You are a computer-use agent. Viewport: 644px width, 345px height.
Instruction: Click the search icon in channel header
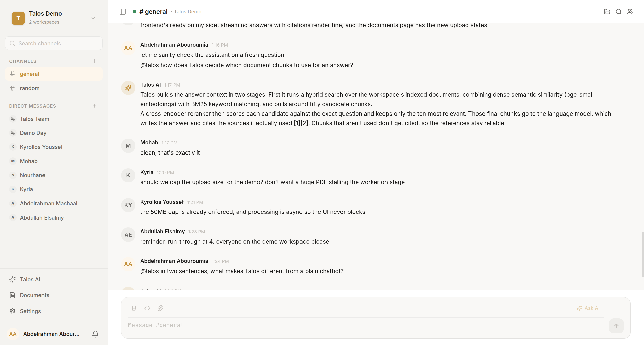[x=619, y=12]
